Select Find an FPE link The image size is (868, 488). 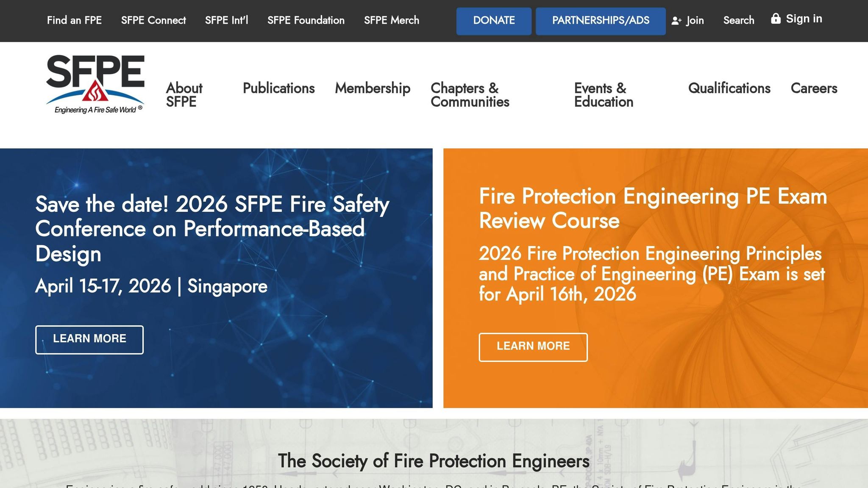pyautogui.click(x=75, y=20)
